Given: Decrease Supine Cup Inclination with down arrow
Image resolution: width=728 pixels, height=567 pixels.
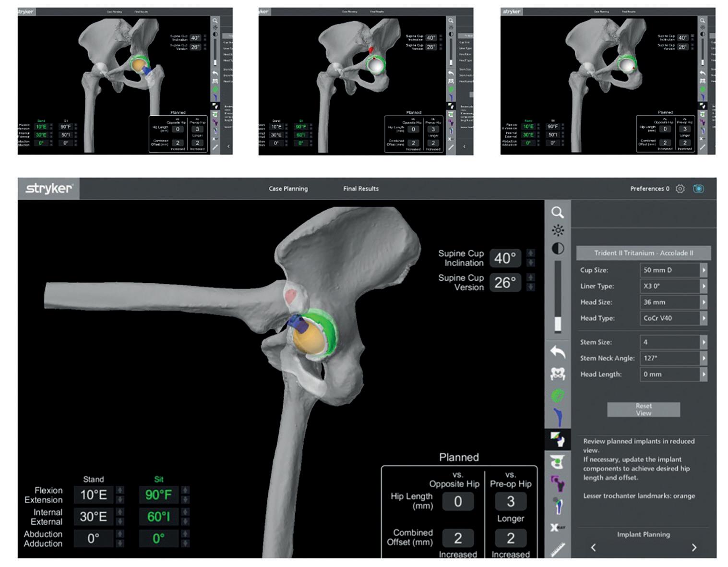Looking at the screenshot, I should [x=531, y=263].
